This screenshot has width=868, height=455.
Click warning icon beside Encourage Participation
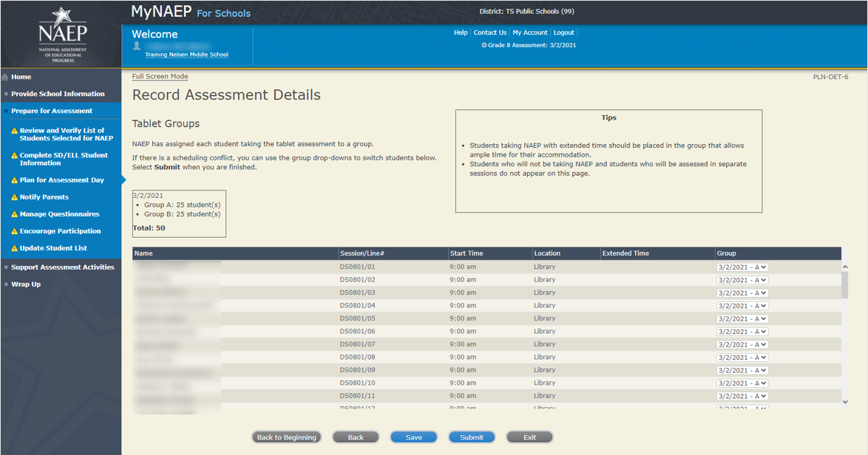pos(14,231)
